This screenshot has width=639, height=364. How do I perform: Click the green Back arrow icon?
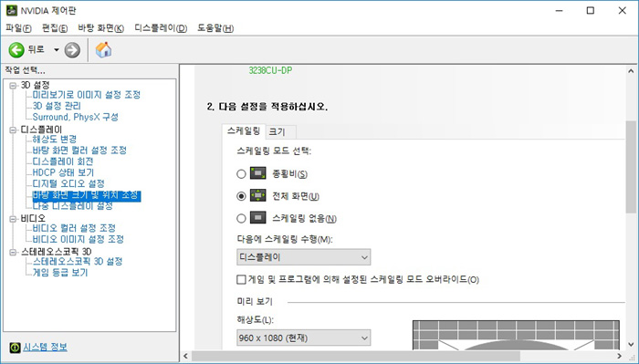tap(16, 50)
